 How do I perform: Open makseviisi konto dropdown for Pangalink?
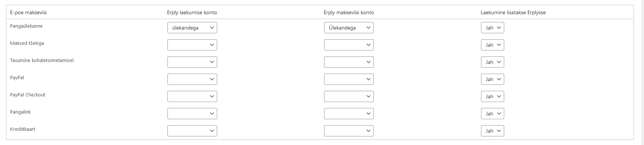click(349, 114)
